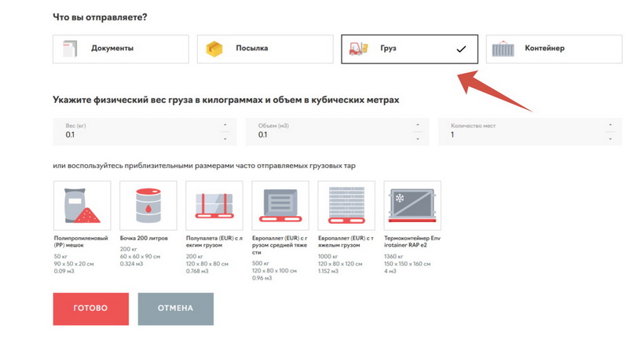The height and width of the screenshot is (340, 644).
Task: Choose the Посылка shipment type
Action: click(x=265, y=49)
